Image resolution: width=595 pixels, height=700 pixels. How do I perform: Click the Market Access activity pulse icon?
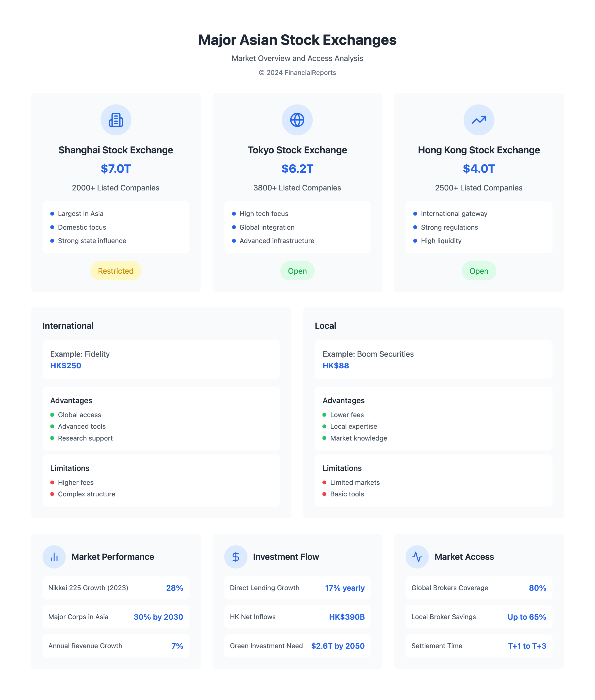pyautogui.click(x=417, y=557)
